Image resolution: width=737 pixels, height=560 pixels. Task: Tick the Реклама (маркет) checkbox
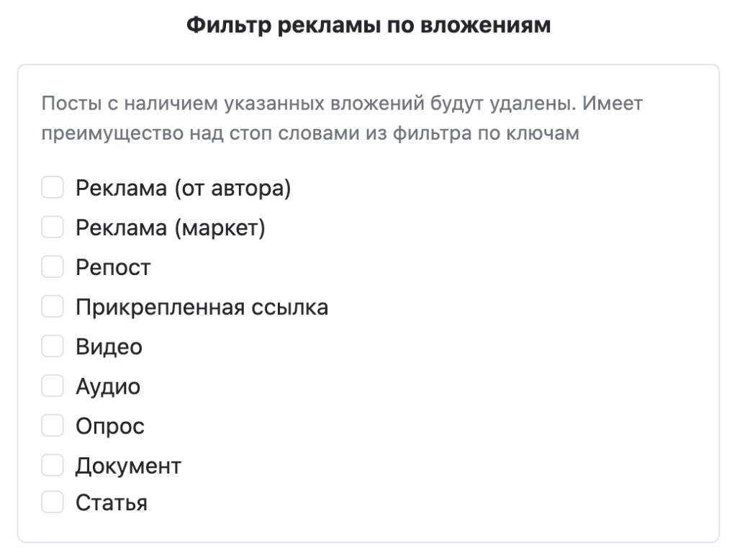pos(53,228)
